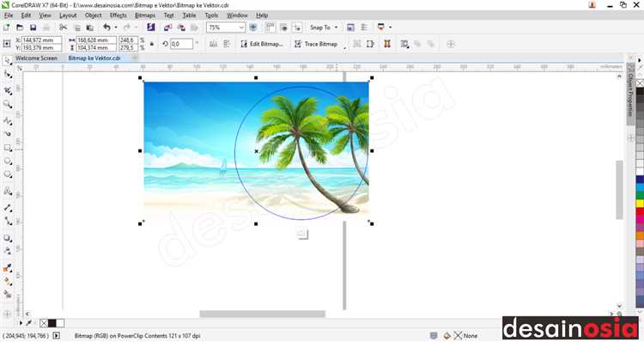Select the Zoom magnifier tool in toolbox
The width and height of the screenshot is (644, 342).
tap(8, 105)
